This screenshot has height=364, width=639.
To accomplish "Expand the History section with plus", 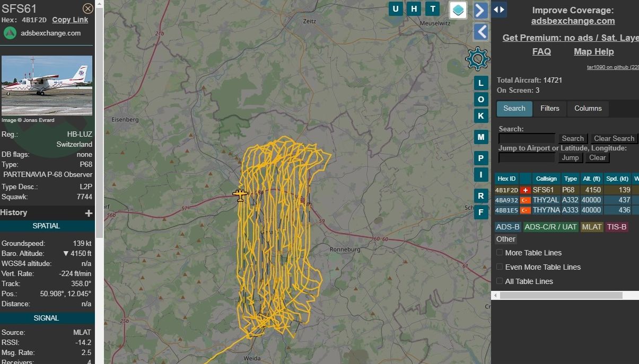I will point(89,213).
